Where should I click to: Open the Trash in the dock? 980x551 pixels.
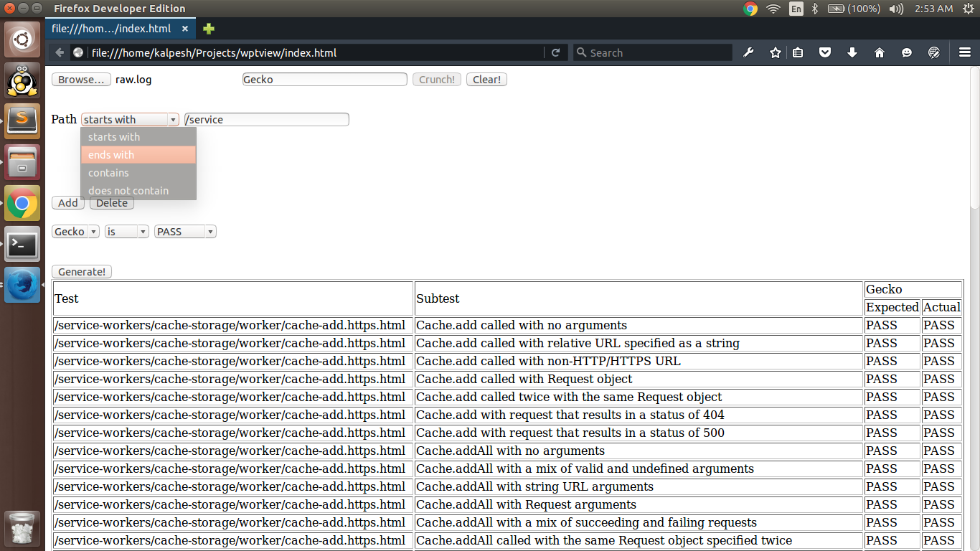click(x=22, y=528)
